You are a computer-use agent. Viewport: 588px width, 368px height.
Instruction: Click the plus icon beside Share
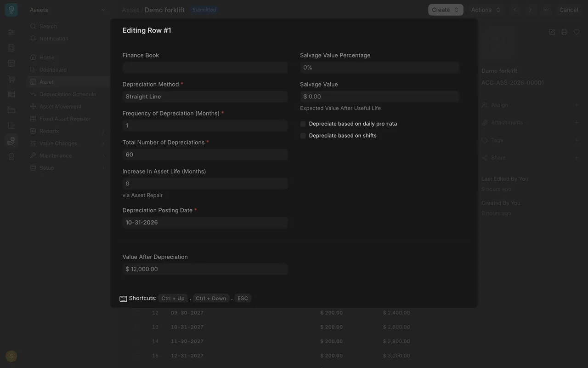tap(577, 158)
